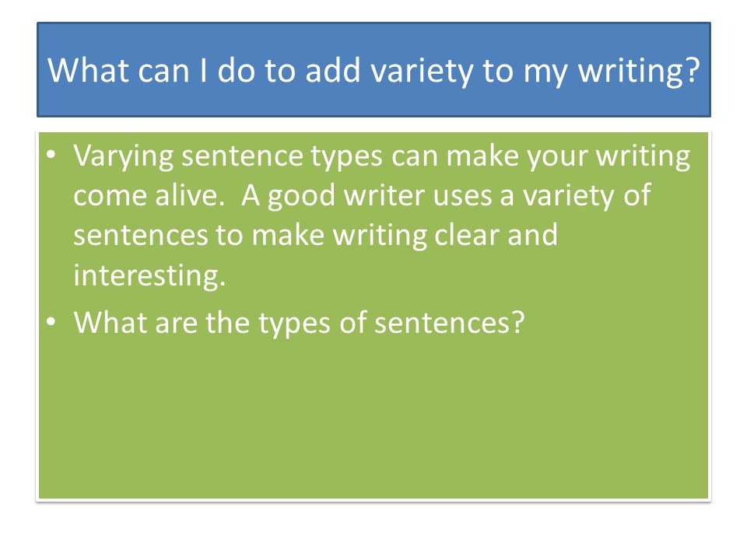Click the phrase "sentence types" in the first line
The width and height of the screenshot is (747, 560).
tap(282, 156)
